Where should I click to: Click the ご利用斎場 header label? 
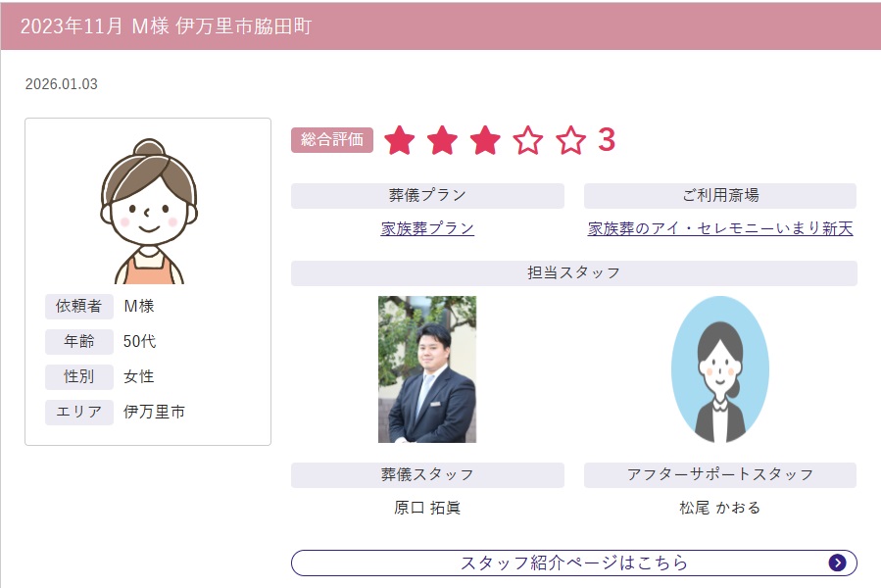(x=720, y=196)
